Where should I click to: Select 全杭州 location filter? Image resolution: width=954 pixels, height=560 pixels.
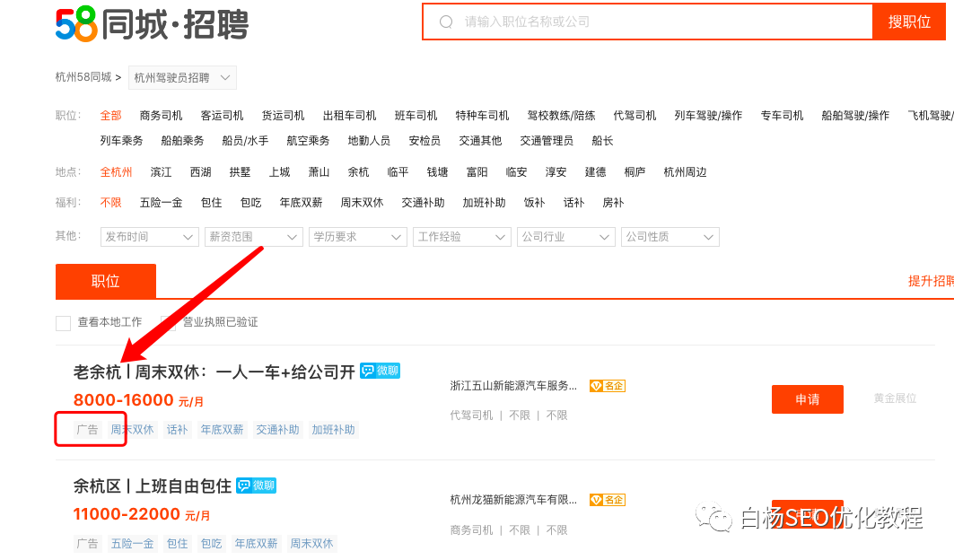(x=116, y=172)
